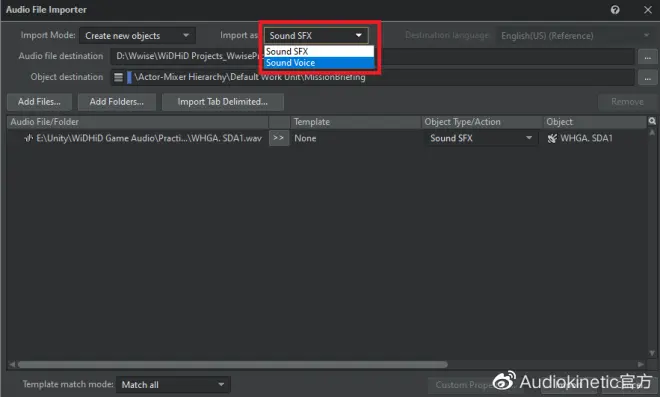Click the Sound SFX object icon beside WHGA. SDA1
Image resolution: width=660 pixels, height=397 pixels.
tap(552, 138)
